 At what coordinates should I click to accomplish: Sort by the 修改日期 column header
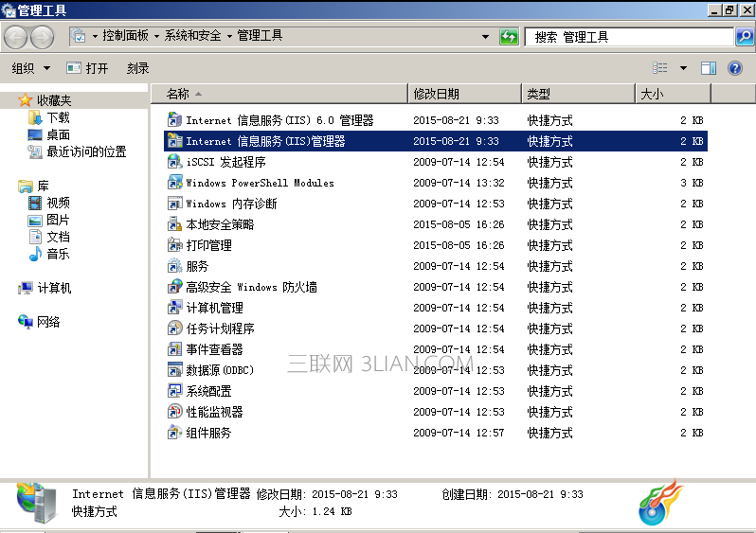(x=465, y=94)
